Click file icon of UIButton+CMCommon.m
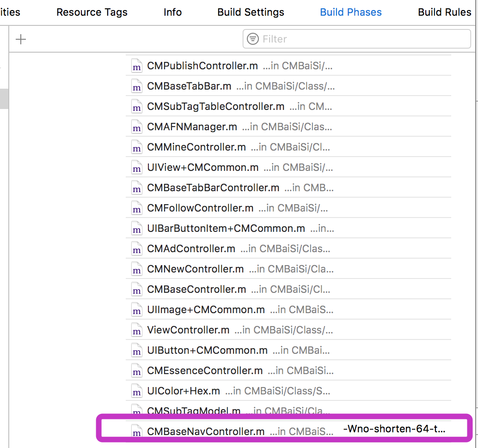The width and height of the screenshot is (478, 448). pyautogui.click(x=136, y=350)
